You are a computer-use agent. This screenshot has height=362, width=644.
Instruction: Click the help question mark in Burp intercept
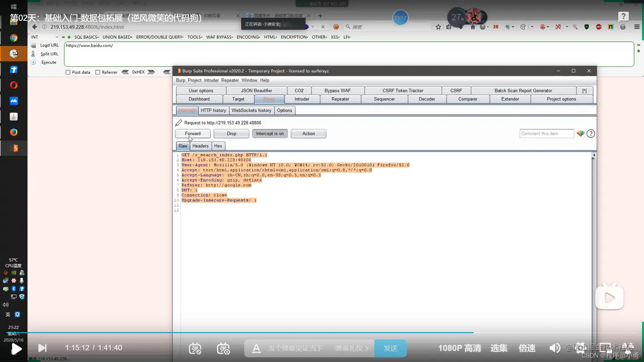(591, 134)
